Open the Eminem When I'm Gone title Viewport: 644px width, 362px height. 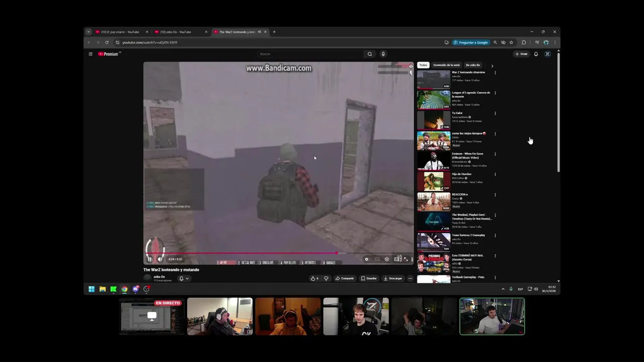(467, 156)
